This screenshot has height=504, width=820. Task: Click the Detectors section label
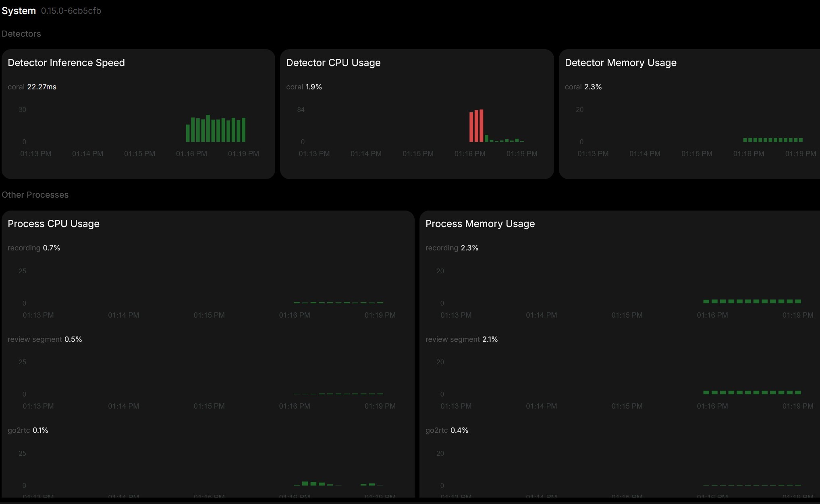tap(21, 34)
